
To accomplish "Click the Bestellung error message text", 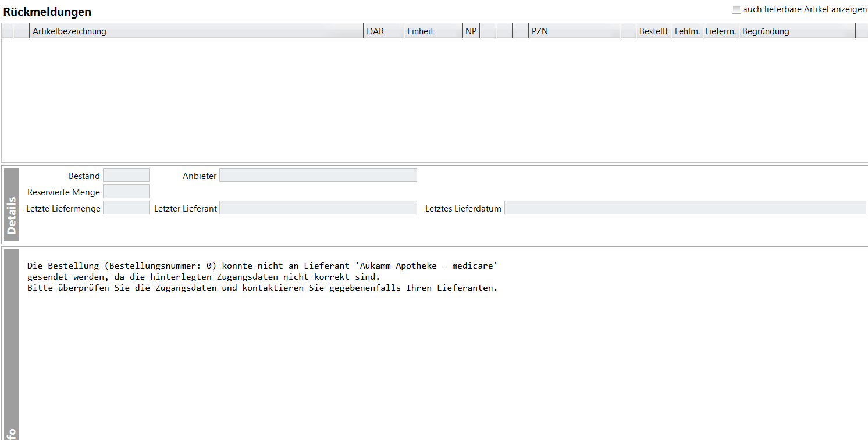I will click(x=262, y=277).
